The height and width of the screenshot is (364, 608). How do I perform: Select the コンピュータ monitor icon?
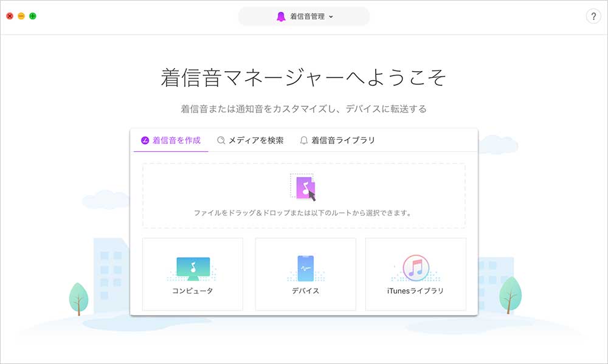click(193, 268)
